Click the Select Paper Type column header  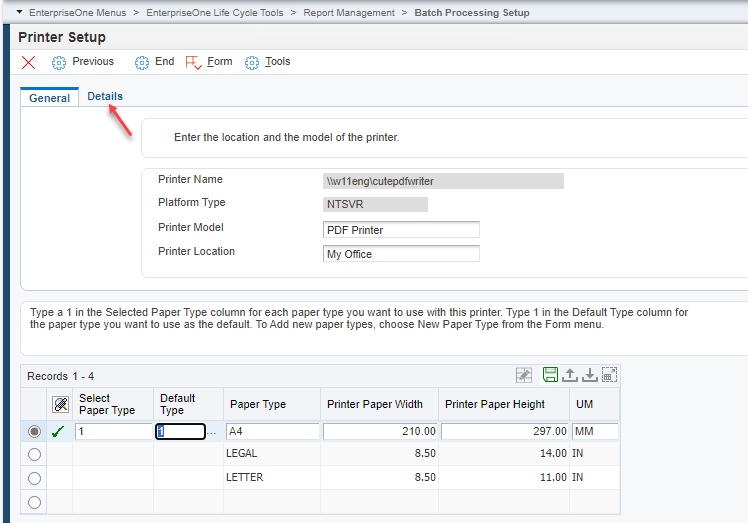[x=113, y=404]
